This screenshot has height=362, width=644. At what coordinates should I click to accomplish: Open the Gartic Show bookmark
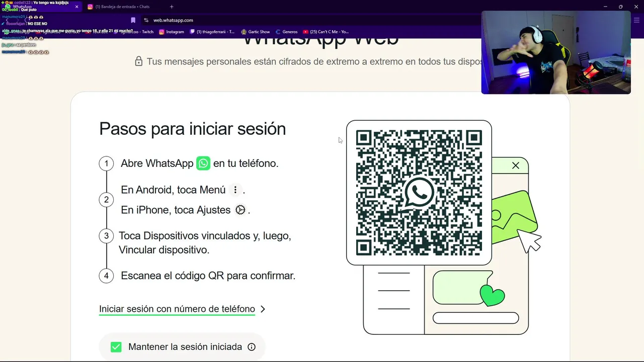(x=256, y=32)
